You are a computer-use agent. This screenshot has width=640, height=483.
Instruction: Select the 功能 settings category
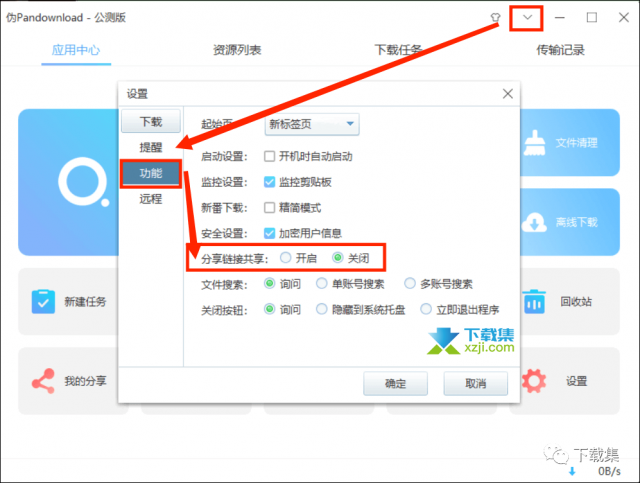151,173
